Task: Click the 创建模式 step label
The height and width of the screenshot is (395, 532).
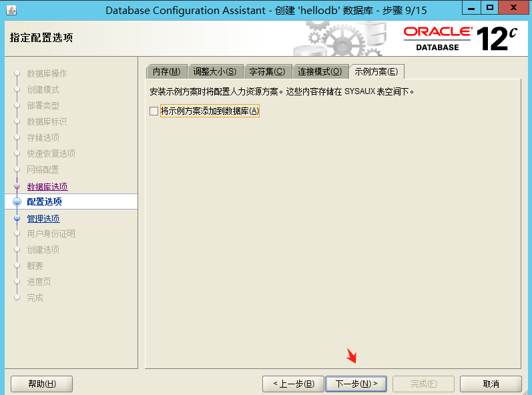Action: pyautogui.click(x=43, y=89)
